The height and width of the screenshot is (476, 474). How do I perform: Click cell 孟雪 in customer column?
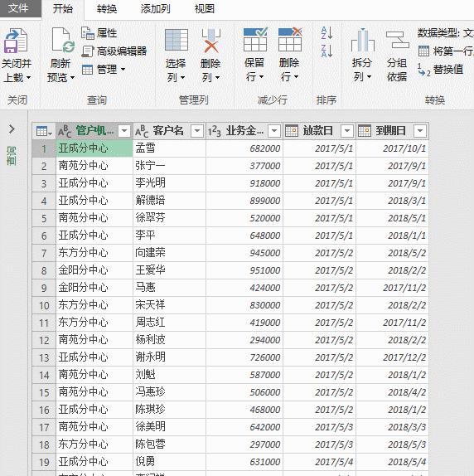point(169,148)
